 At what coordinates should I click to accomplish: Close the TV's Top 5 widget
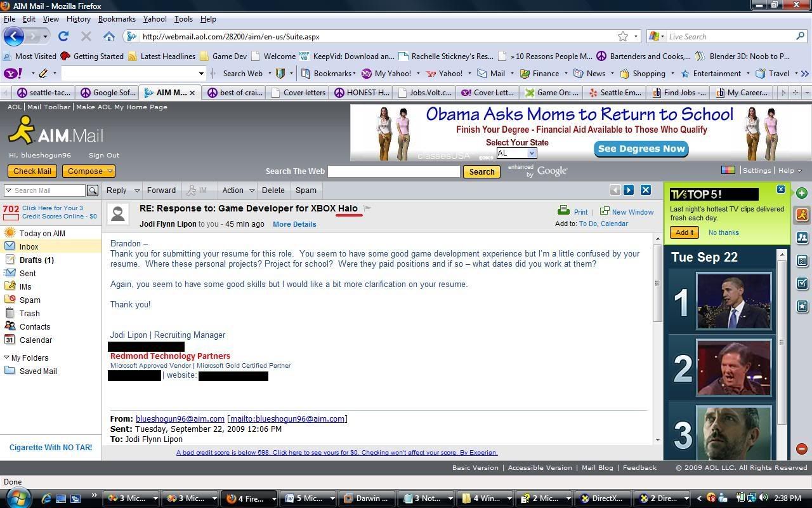pos(781,189)
